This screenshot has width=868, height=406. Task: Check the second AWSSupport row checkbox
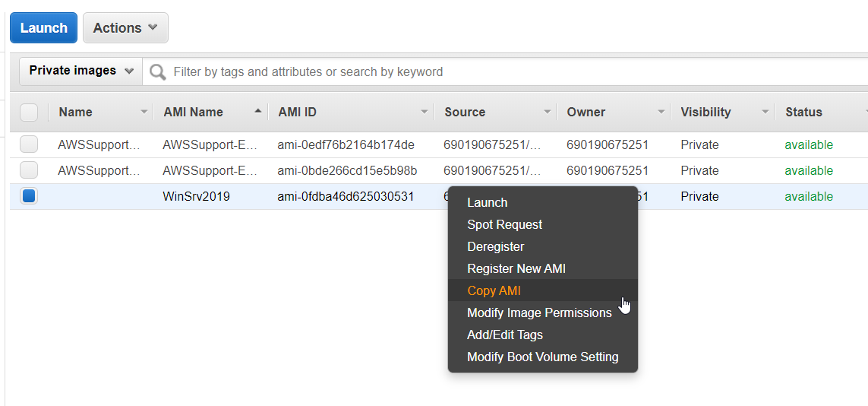(x=29, y=170)
